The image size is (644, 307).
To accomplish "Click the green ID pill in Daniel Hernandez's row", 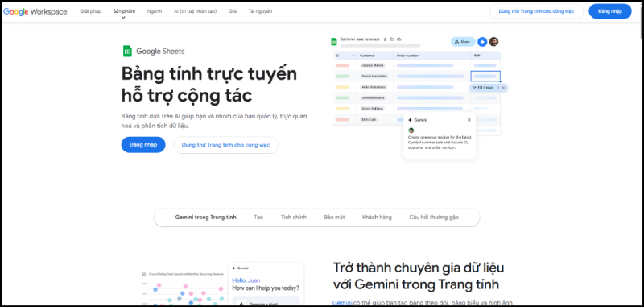I will pyautogui.click(x=342, y=76).
